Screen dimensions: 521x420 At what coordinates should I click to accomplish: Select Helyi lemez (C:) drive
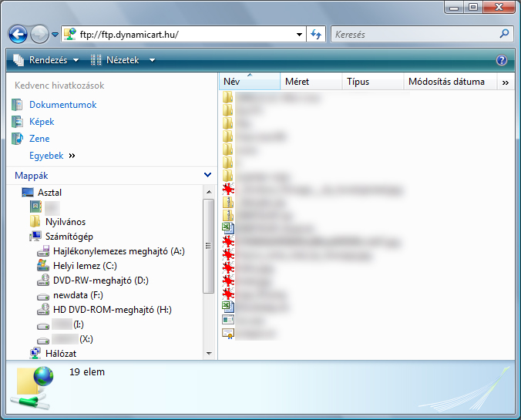coord(85,266)
